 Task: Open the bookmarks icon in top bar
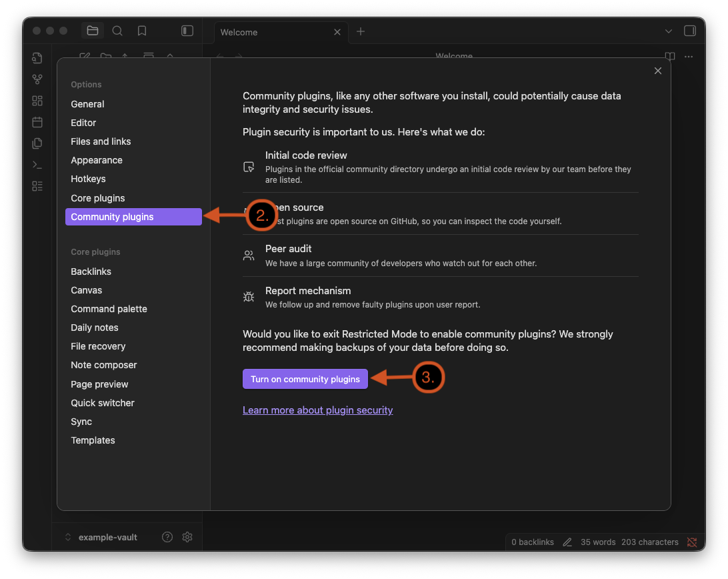pyautogui.click(x=142, y=31)
